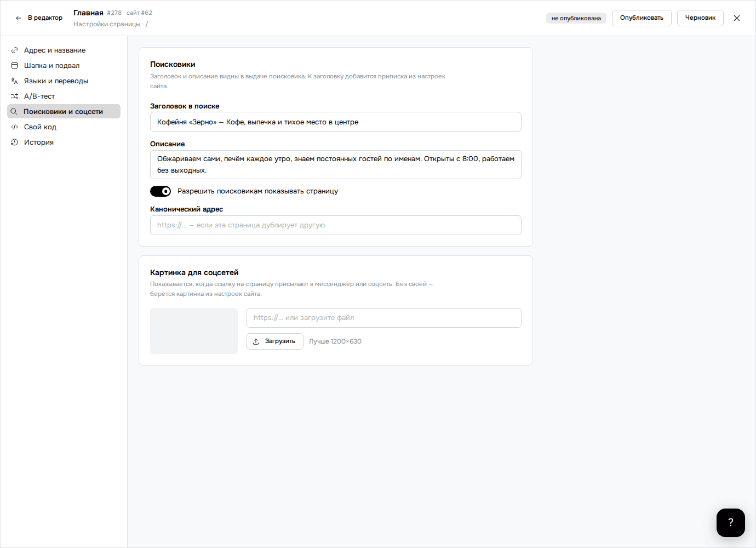Toggle Разрешить поисковикам показывать страницу switch
Viewport: 756px width, 548px height.
pyautogui.click(x=161, y=191)
